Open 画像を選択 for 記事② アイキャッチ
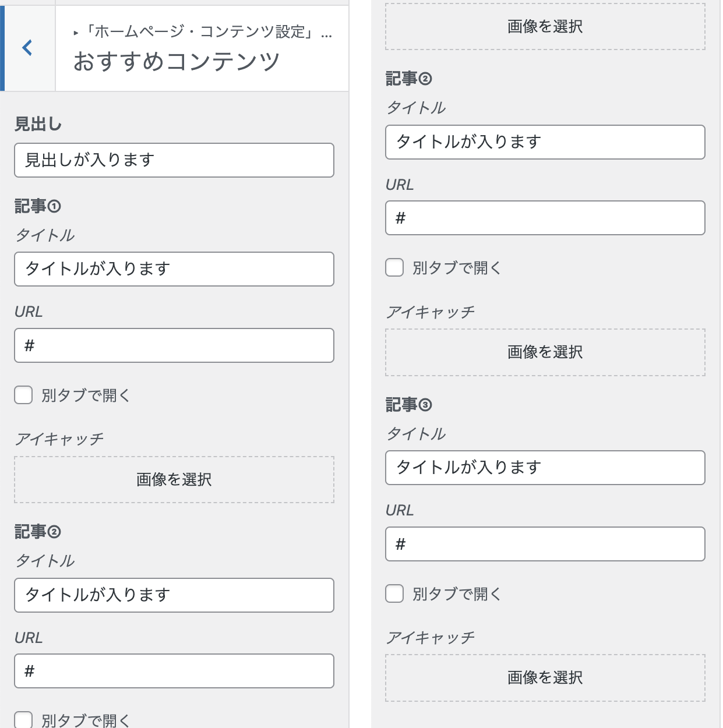The image size is (723, 728). click(545, 352)
